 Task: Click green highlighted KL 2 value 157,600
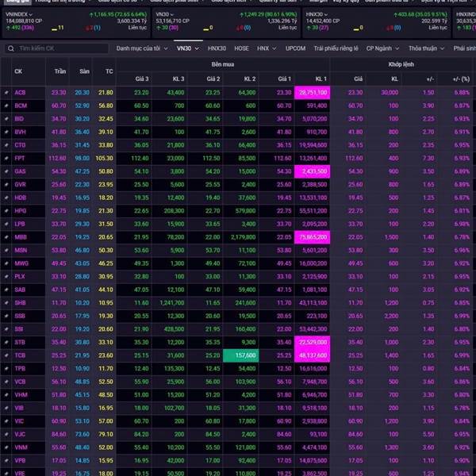coord(240,355)
